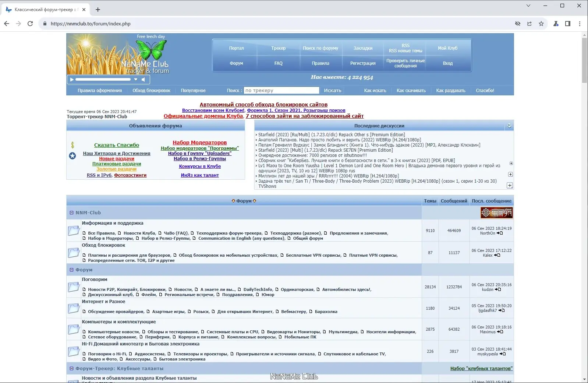588x383 pixels.
Task: Go to last post by ljgdasfhk7 arrow icon
Action: tap(502, 310)
